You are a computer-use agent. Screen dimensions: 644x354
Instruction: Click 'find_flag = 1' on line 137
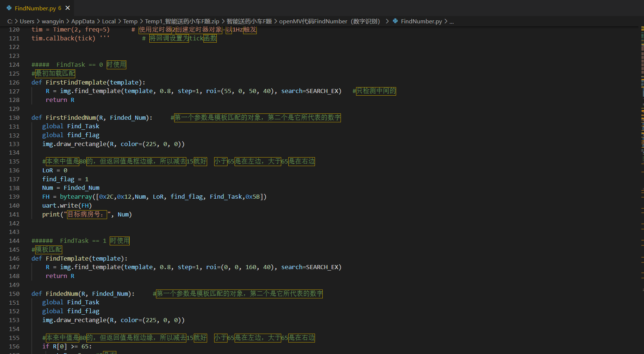click(x=65, y=179)
